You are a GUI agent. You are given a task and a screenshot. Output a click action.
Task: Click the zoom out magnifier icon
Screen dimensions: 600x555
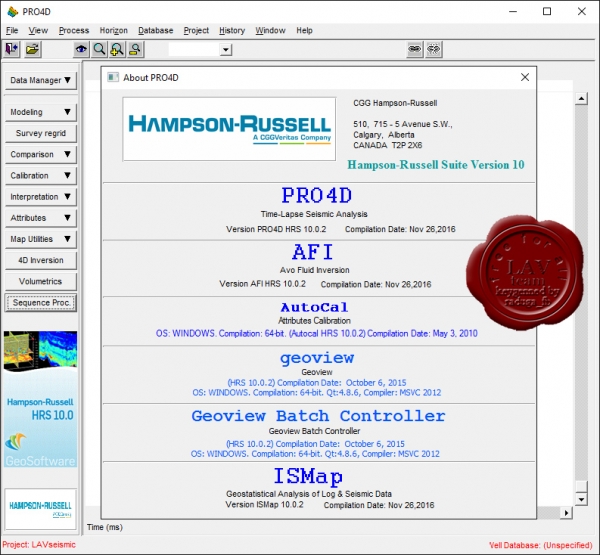coord(135,49)
